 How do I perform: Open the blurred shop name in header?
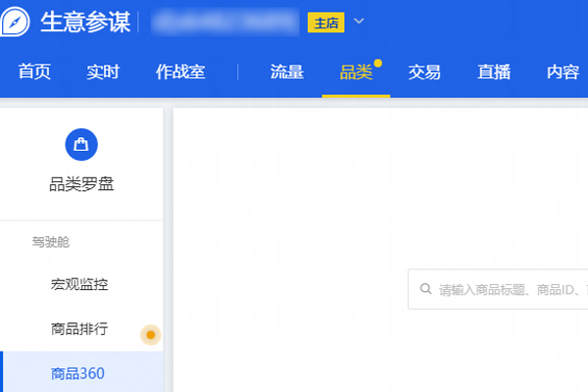pos(225,22)
